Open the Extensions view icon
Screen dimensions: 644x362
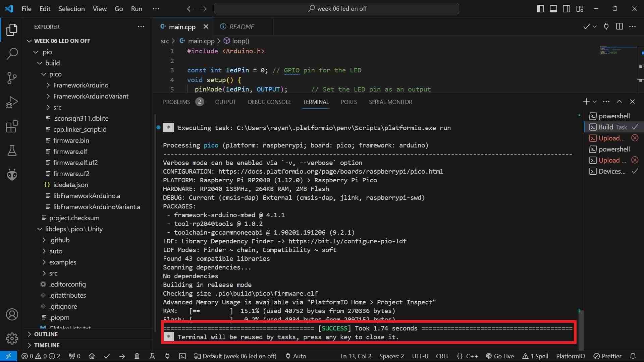[x=12, y=127]
